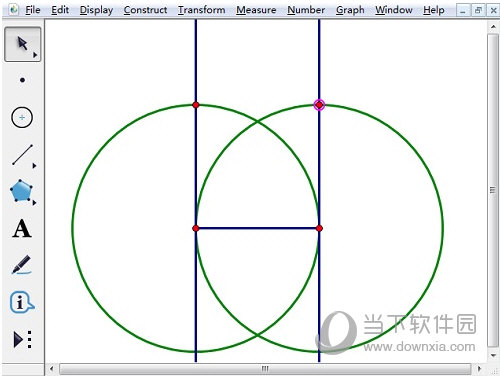500x376 pixels.
Task: Open the Edit menu
Action: 60,10
